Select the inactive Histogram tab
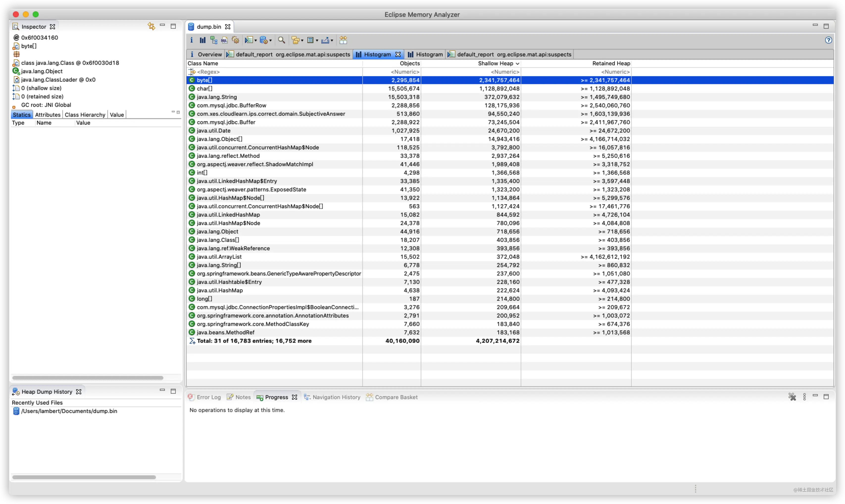Viewport: 845px width, 504px height. [x=425, y=54]
